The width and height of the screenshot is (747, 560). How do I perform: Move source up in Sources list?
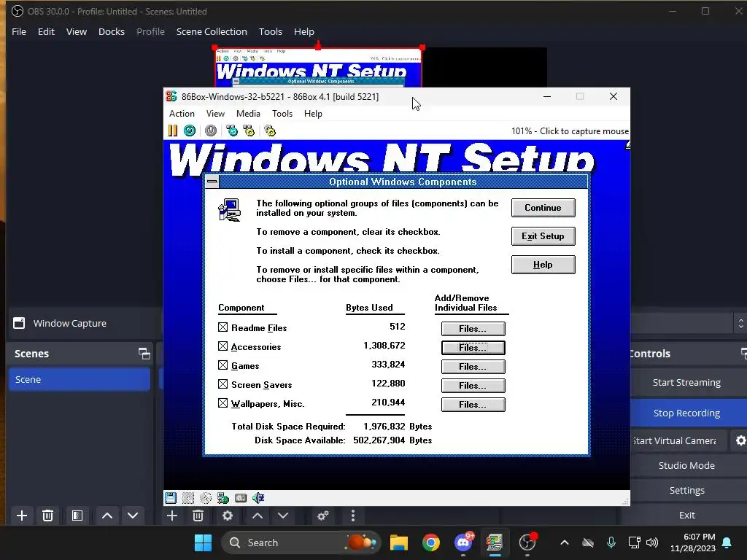tap(258, 516)
